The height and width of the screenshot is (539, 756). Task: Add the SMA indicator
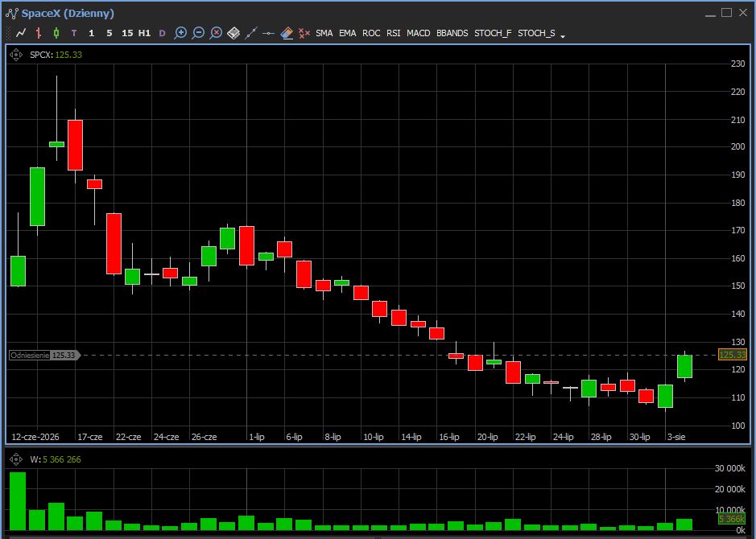pyautogui.click(x=324, y=33)
